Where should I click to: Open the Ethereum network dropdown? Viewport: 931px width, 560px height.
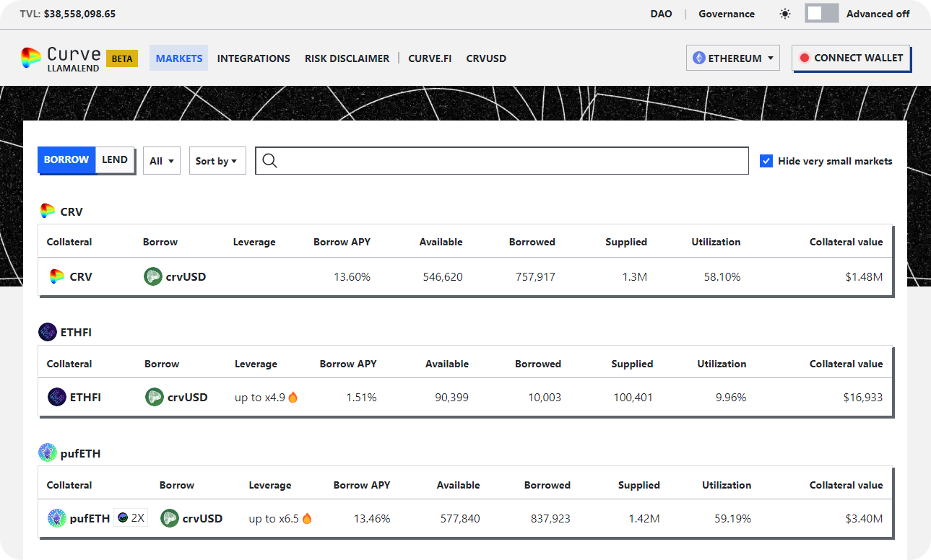click(x=732, y=58)
